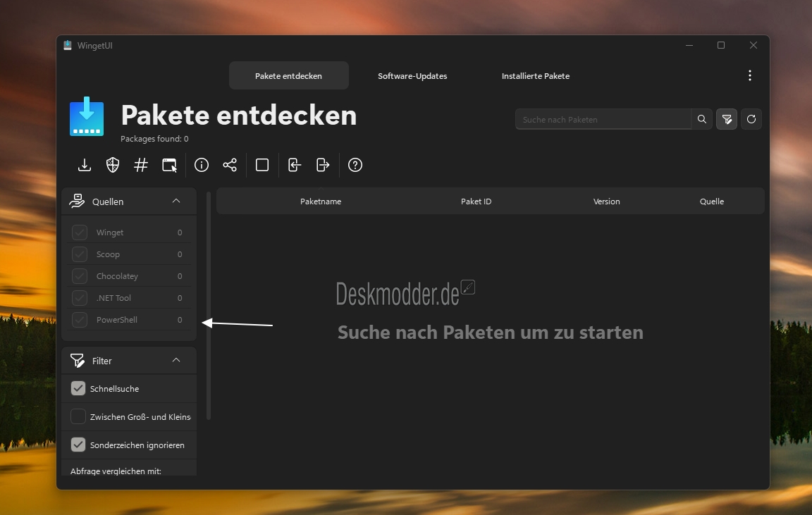Toggle the .NET Tool source checkbox
This screenshot has height=515, width=812.
[x=79, y=297]
